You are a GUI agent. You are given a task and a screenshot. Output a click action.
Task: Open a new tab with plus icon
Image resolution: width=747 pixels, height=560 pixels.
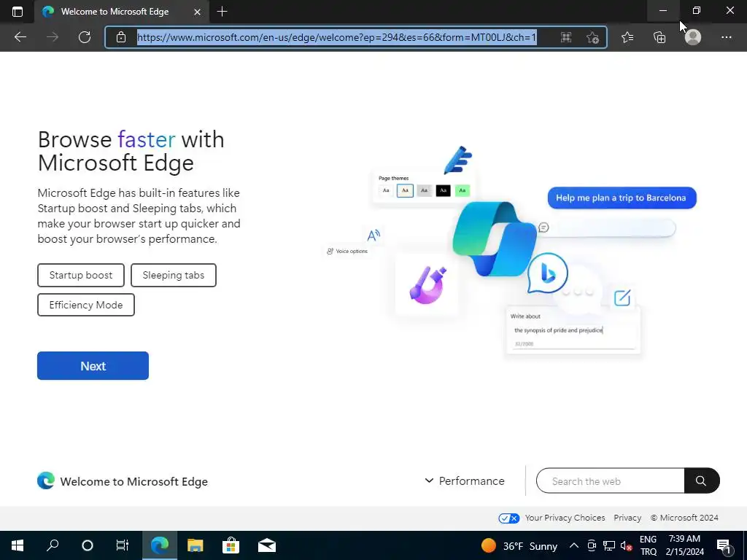[222, 12]
